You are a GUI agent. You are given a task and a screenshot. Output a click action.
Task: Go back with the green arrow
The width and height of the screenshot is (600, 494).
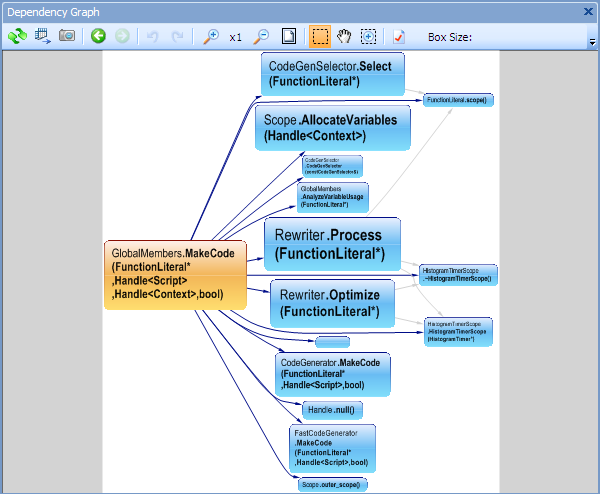pyautogui.click(x=98, y=36)
